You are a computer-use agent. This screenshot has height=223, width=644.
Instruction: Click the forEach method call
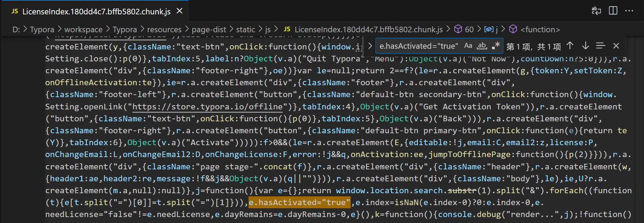pos(567,190)
